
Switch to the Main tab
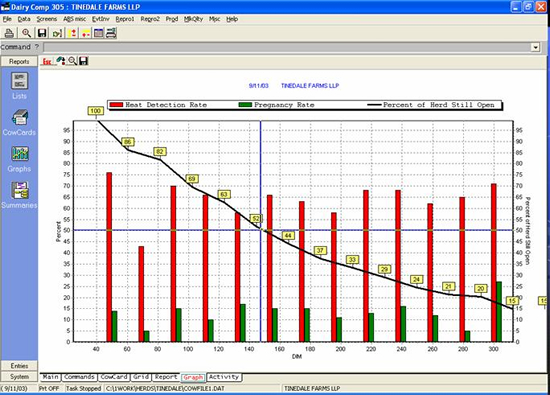point(51,377)
